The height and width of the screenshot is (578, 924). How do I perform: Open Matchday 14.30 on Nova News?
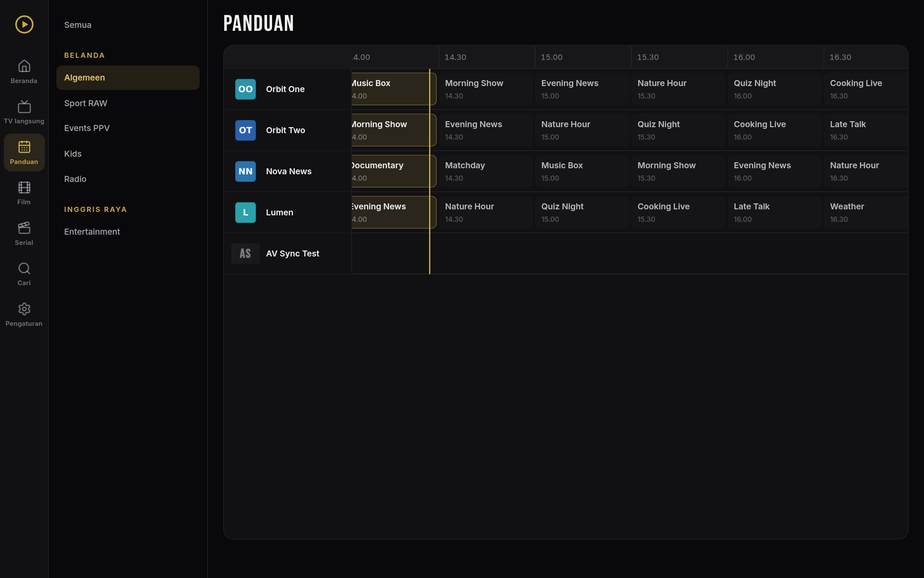point(486,171)
